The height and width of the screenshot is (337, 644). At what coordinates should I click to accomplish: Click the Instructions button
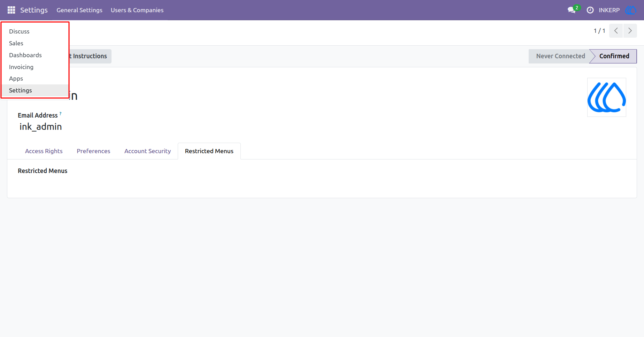(90, 56)
